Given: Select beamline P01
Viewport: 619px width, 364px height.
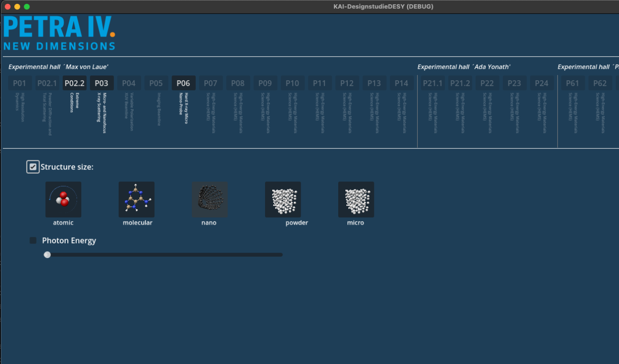Looking at the screenshot, I should click(19, 83).
